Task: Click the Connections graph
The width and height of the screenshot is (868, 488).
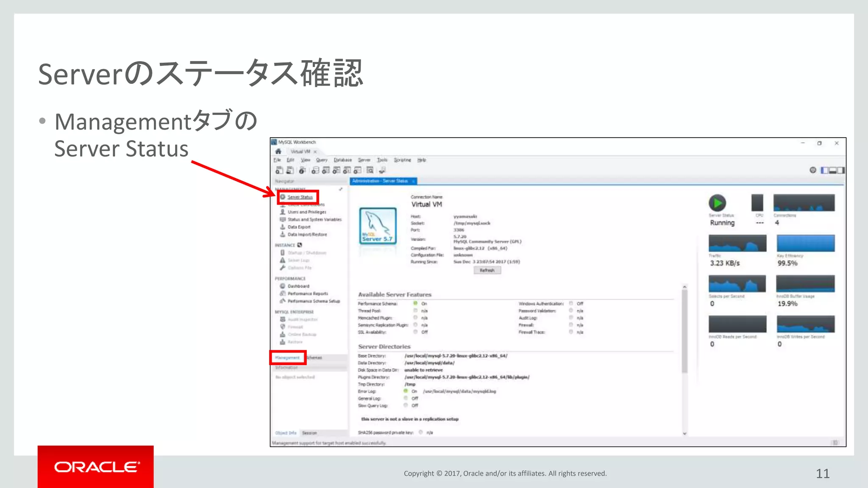Action: (x=804, y=203)
